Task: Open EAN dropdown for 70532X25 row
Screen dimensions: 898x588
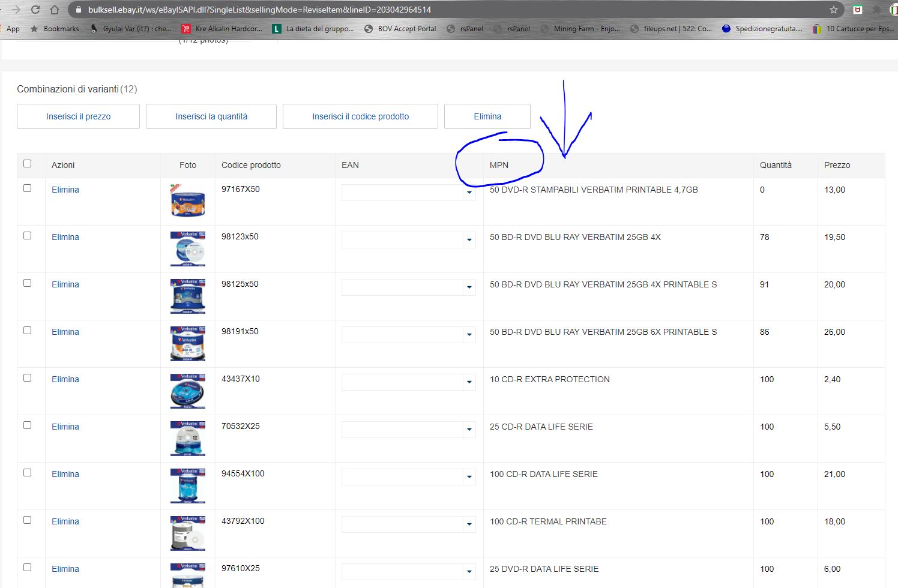Action: tap(469, 430)
